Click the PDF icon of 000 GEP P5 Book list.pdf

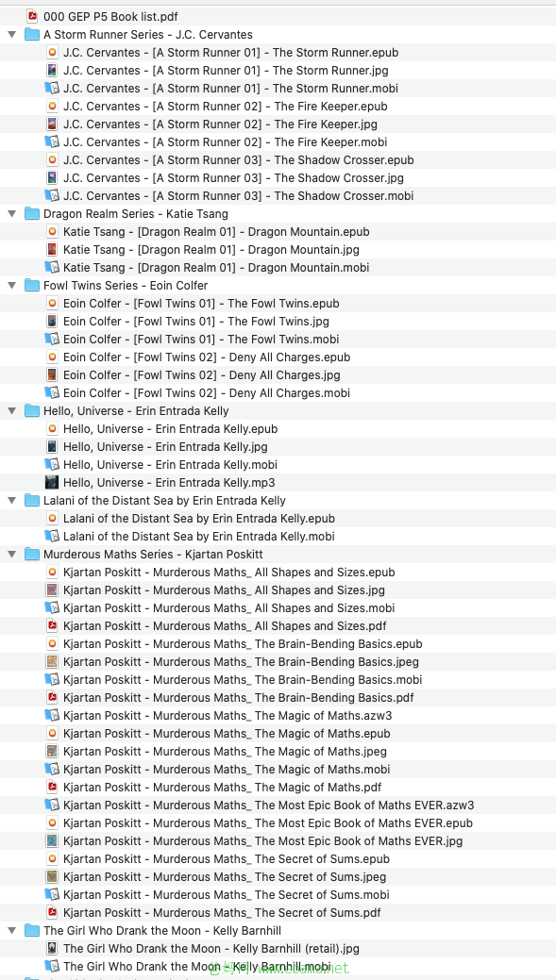pos(32,17)
